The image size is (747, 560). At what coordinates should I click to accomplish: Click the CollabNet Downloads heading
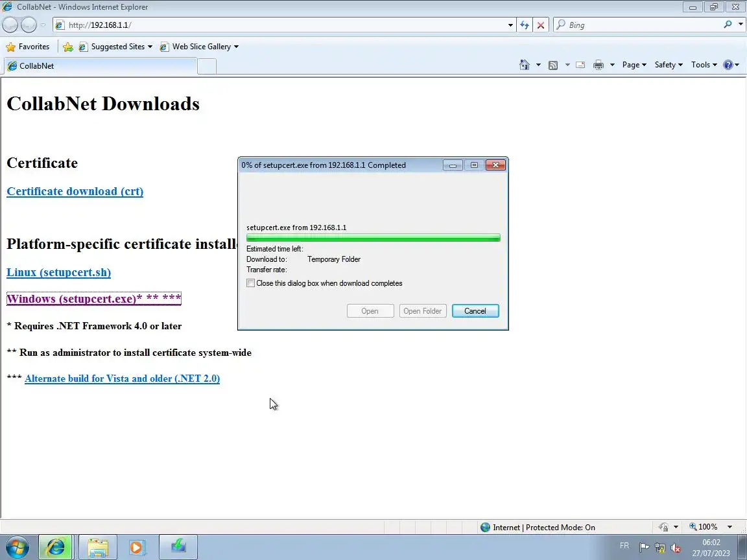tap(103, 104)
